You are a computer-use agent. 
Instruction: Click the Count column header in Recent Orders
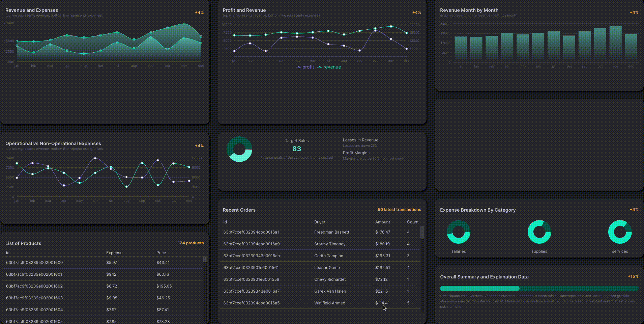tap(413, 222)
